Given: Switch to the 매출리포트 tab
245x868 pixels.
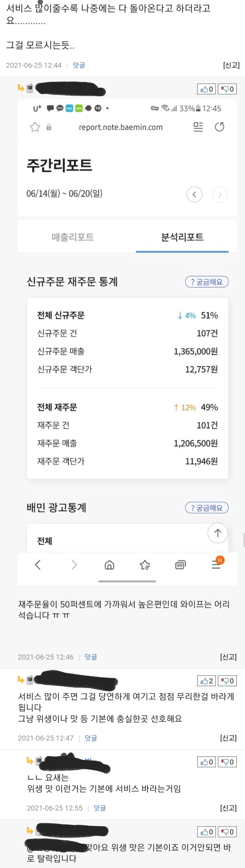Looking at the screenshot, I should coord(73,237).
